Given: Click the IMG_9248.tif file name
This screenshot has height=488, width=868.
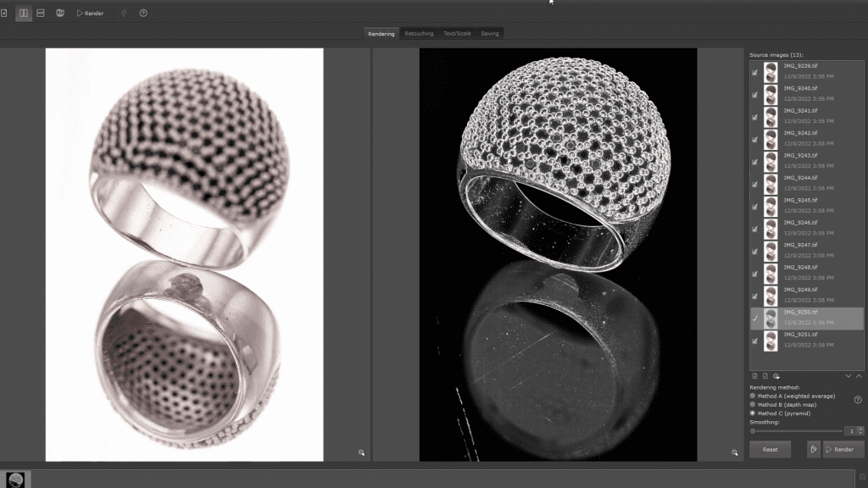Looking at the screenshot, I should click(x=800, y=268).
